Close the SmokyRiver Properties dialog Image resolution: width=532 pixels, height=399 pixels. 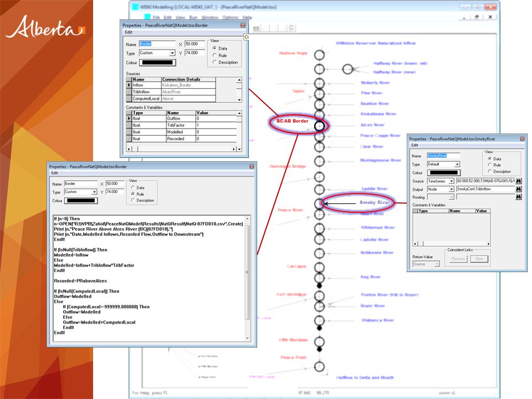click(522, 139)
